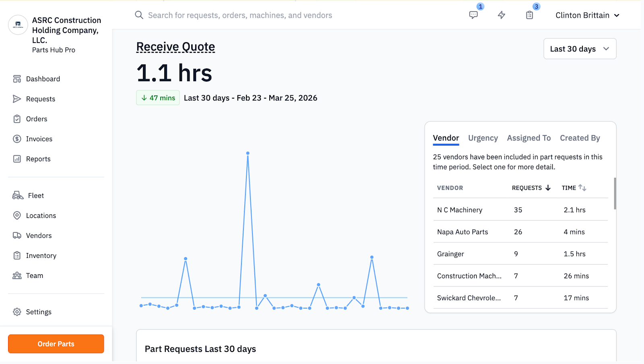644x364 pixels.
Task: Select the Construction Mach... vendor row
Action: point(520,276)
